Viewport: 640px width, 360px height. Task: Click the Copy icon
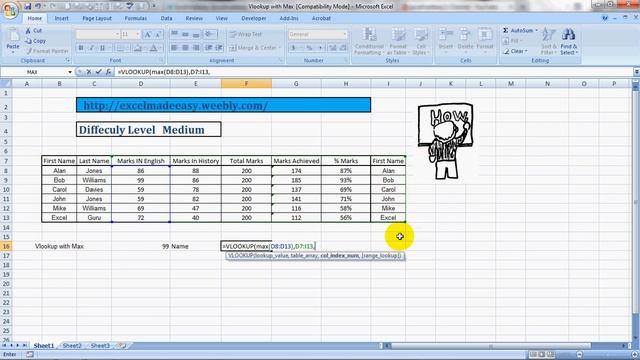(28, 41)
